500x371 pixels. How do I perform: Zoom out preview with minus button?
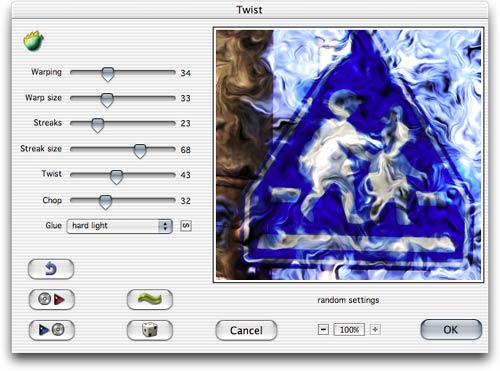(x=323, y=330)
